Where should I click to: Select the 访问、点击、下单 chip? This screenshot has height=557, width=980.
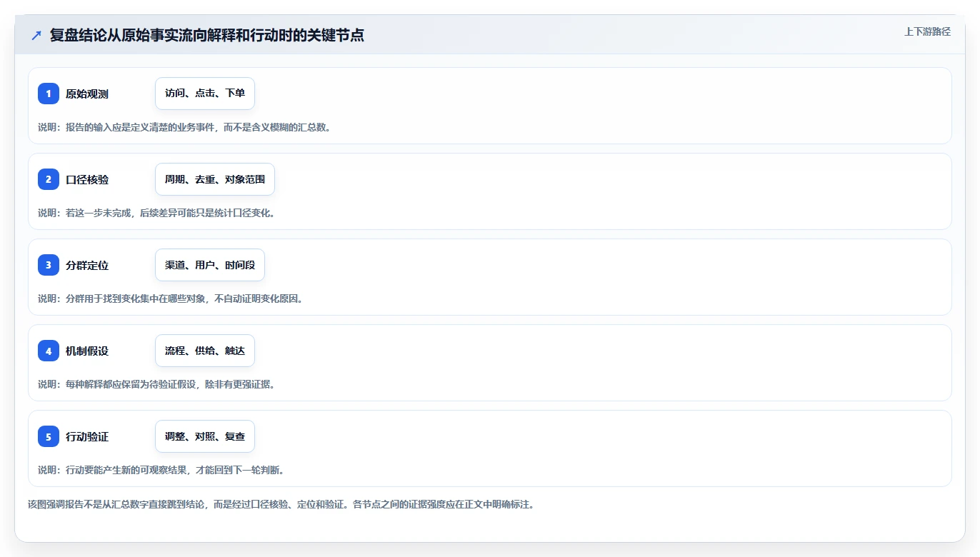tap(205, 94)
